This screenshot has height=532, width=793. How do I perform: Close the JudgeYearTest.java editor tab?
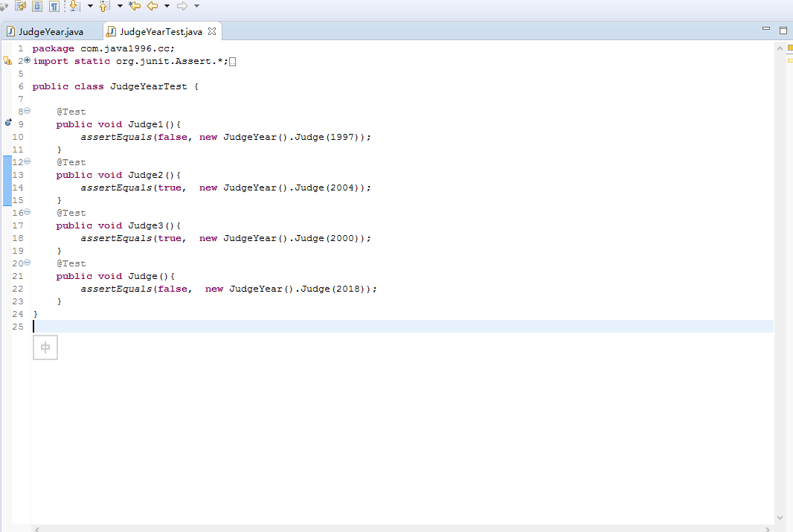[212, 32]
